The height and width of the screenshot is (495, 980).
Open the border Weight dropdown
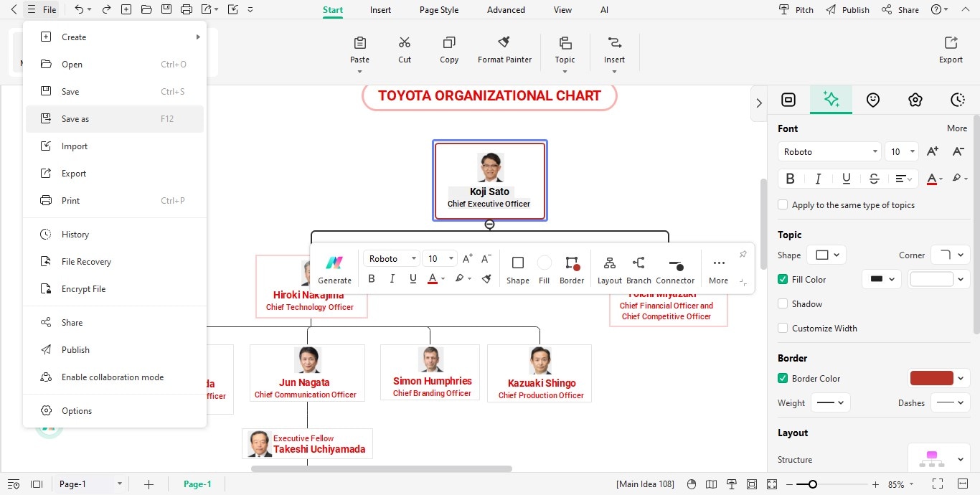pos(831,403)
